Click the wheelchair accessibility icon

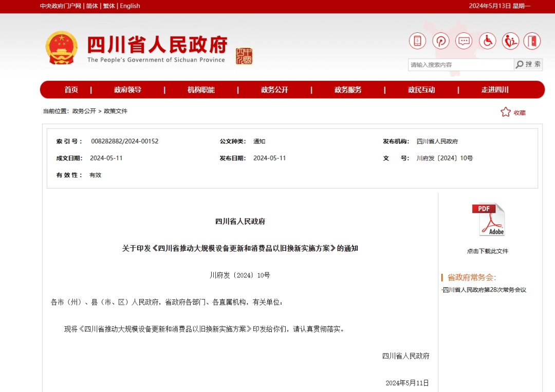(x=487, y=41)
